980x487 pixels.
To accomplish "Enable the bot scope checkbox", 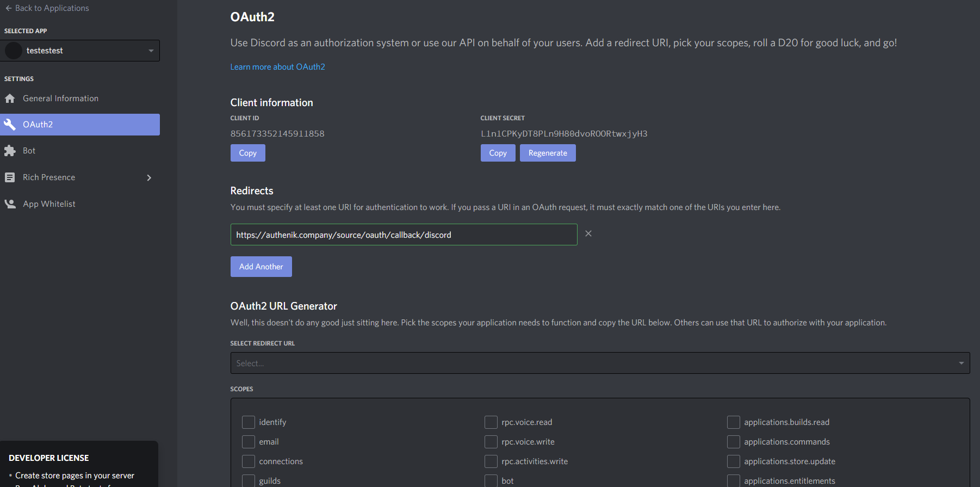I will pyautogui.click(x=491, y=480).
